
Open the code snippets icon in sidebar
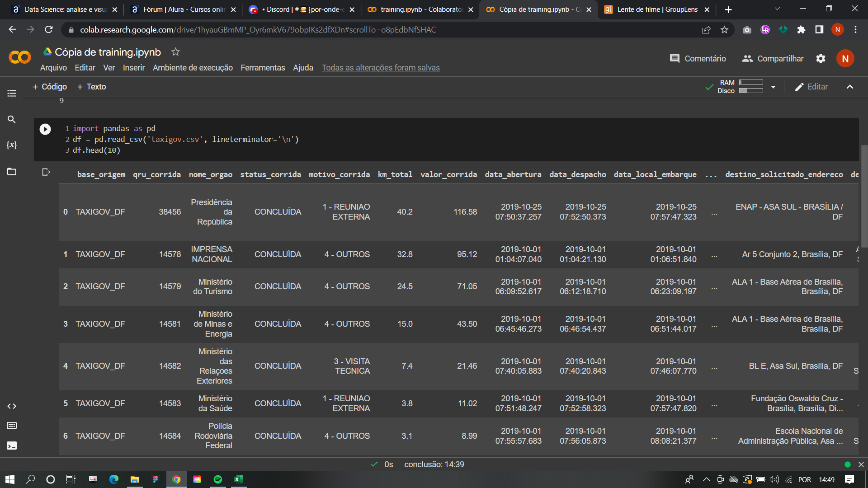(x=12, y=406)
